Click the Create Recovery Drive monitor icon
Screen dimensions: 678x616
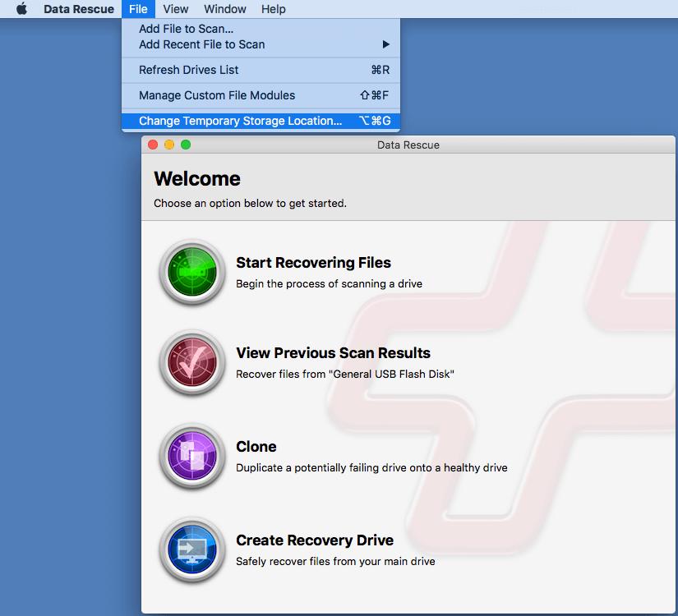click(191, 550)
